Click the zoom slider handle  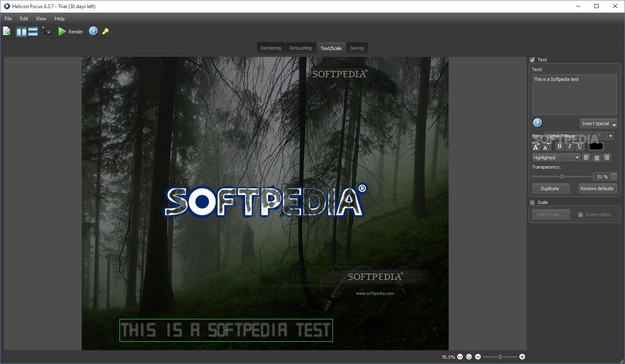click(500, 357)
